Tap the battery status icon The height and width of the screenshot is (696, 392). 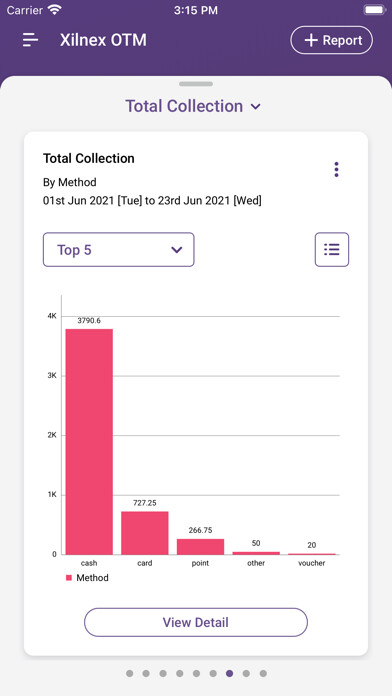[374, 10]
